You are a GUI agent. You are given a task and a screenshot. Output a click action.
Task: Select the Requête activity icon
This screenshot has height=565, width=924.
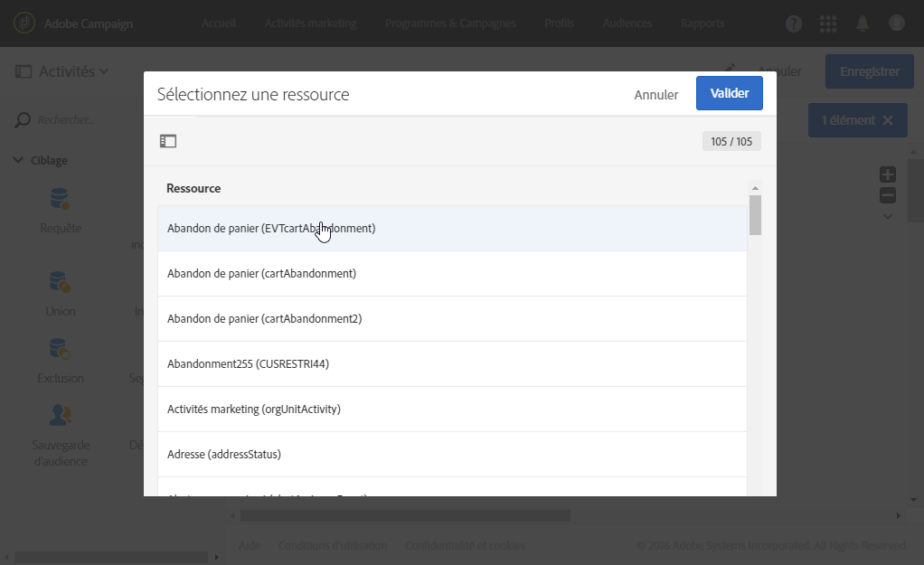click(61, 200)
